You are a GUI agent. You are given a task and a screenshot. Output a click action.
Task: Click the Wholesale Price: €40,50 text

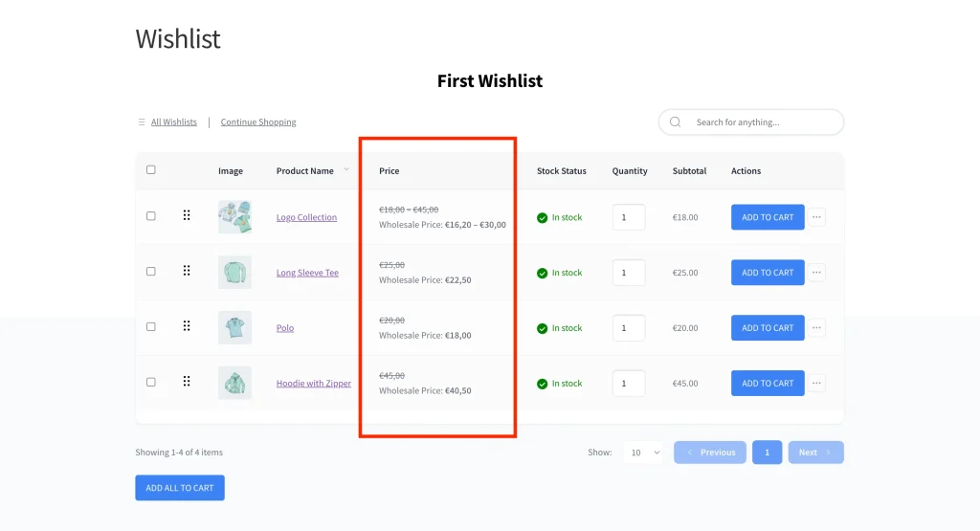pos(425,390)
